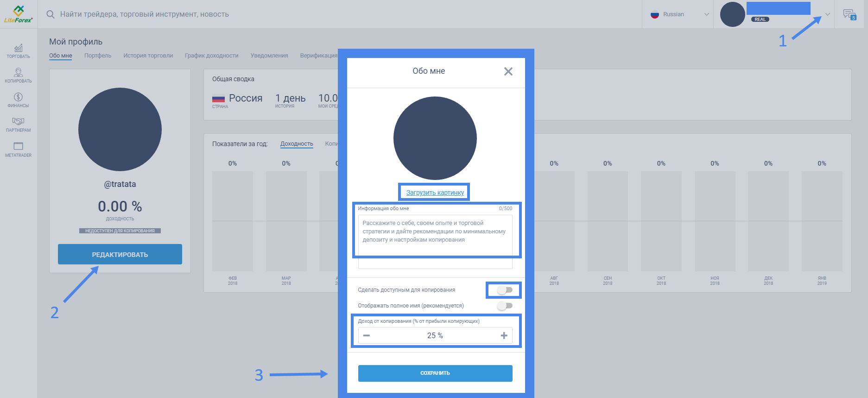Screen dimensions: 868x398
Task: Switch to История торговли tab
Action: (148, 56)
